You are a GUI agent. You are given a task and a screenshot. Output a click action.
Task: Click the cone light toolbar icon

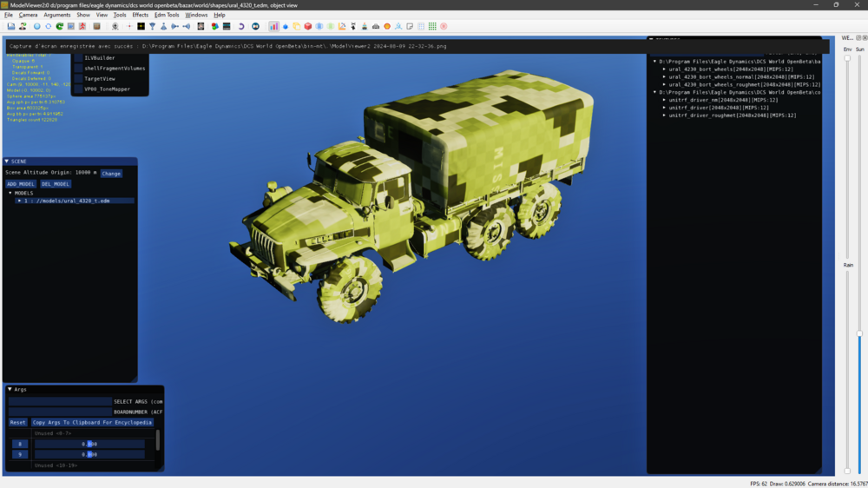[x=163, y=26]
